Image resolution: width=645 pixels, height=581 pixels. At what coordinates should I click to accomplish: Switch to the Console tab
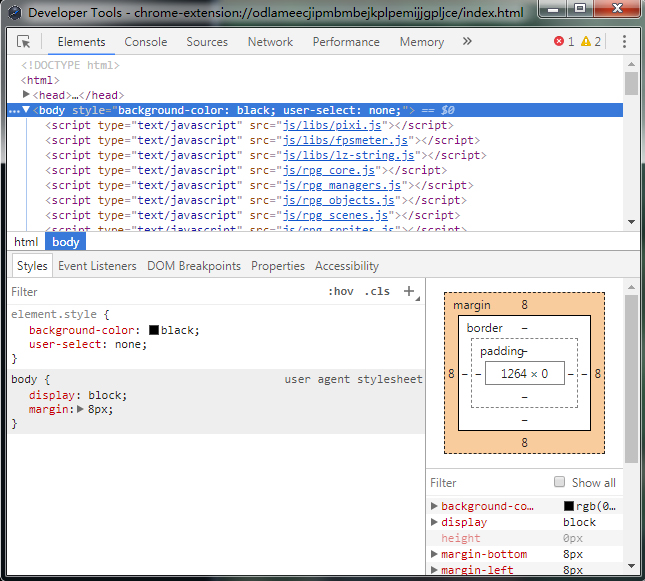pyautogui.click(x=146, y=42)
